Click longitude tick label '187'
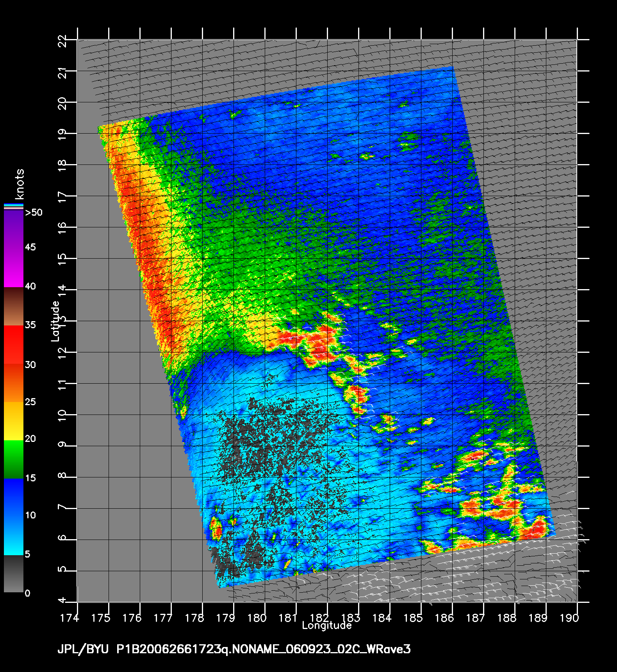This screenshot has height=672, width=617. pyautogui.click(x=476, y=618)
